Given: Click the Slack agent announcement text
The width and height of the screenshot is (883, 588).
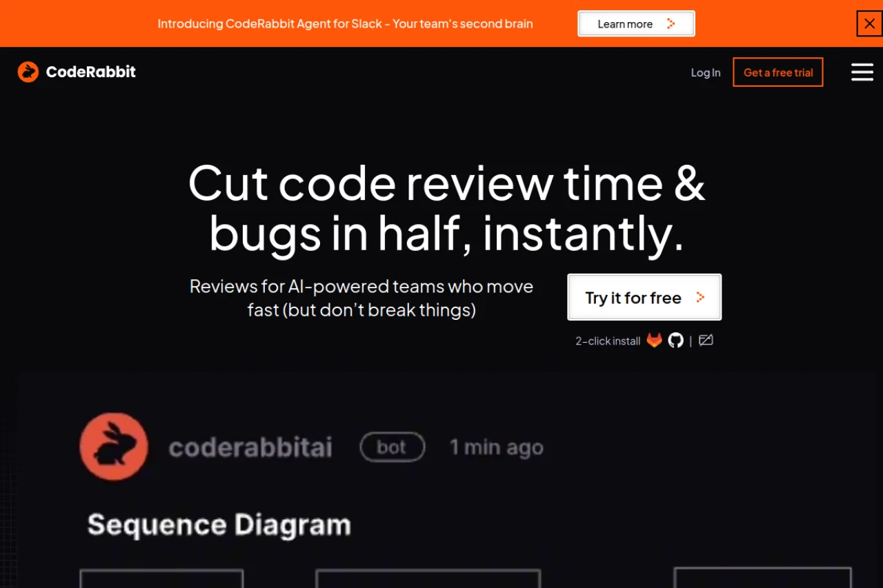Looking at the screenshot, I should click(345, 23).
